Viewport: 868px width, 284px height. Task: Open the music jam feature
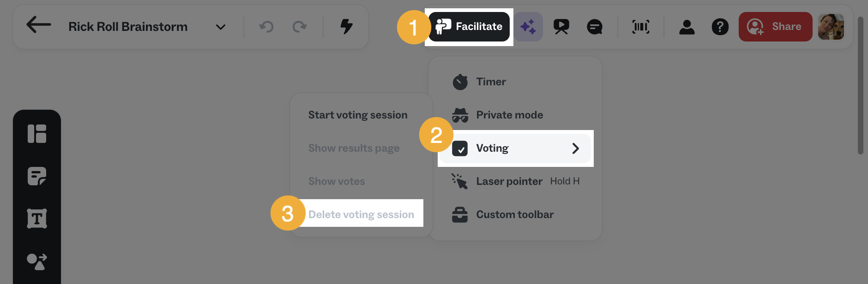tap(639, 27)
